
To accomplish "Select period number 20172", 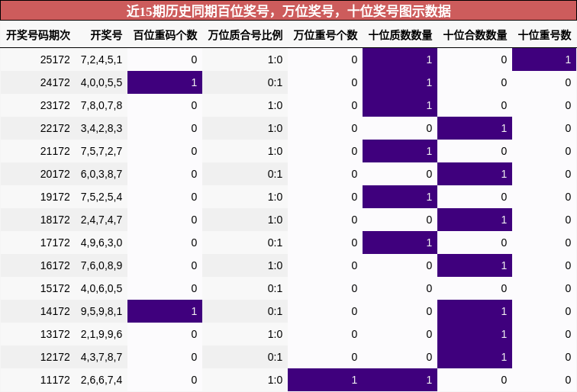I will 55,174.
